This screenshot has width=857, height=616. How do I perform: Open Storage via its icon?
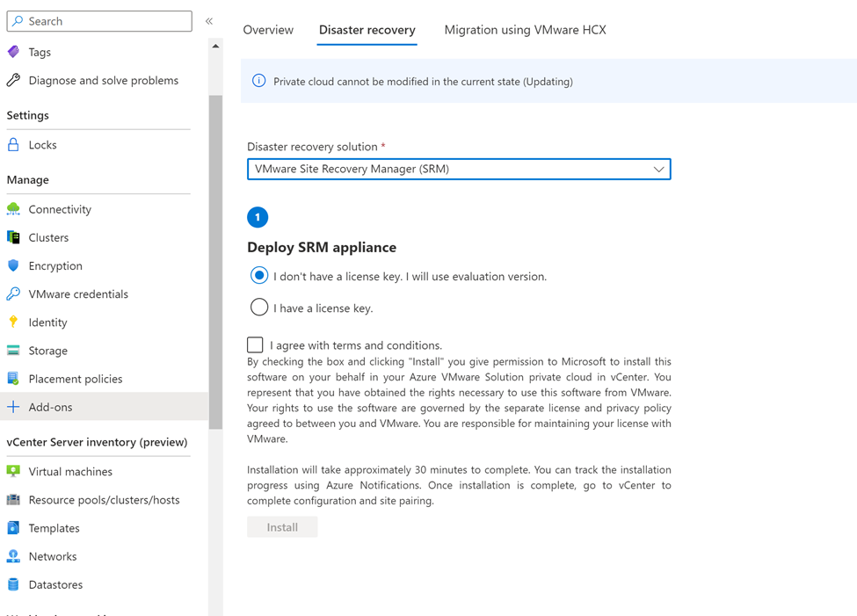click(13, 350)
